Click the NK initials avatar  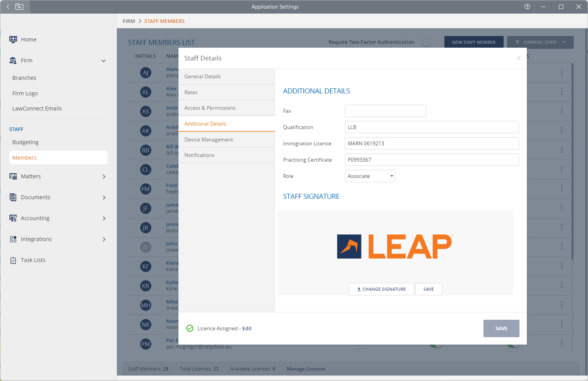[x=146, y=325]
